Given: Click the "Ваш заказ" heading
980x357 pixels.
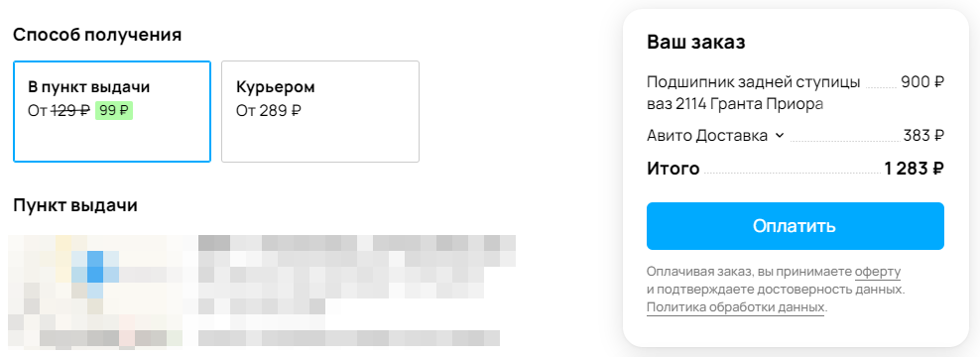Looking at the screenshot, I should click(x=695, y=43).
